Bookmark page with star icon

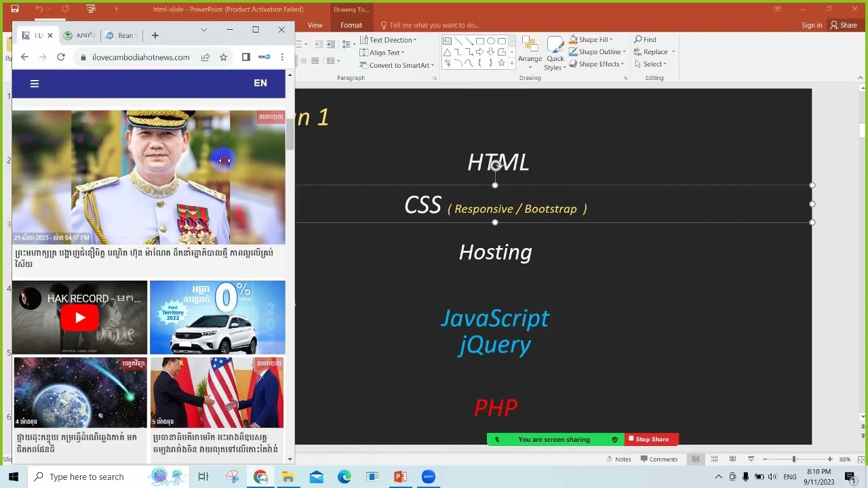point(223,57)
